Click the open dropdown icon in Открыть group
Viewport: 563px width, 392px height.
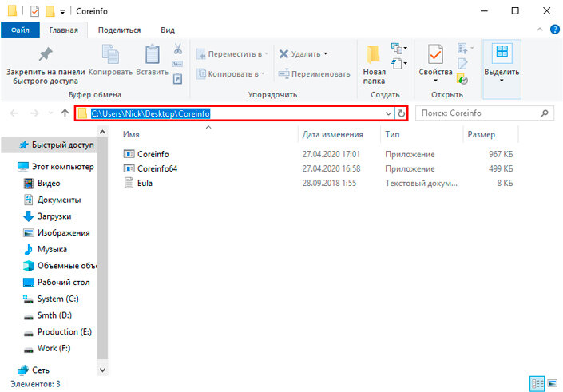pyautogui.click(x=466, y=48)
